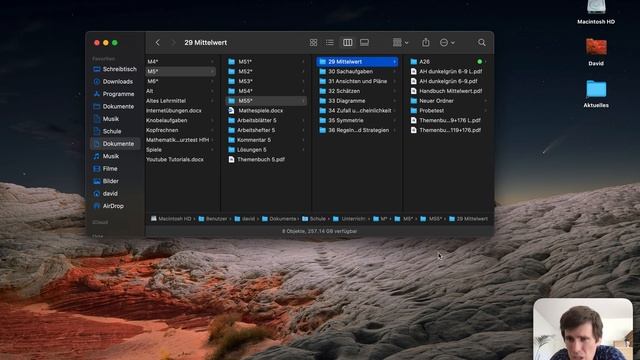This screenshot has height=360, width=640.
Task: Open Programme in the sidebar
Action: click(115, 94)
